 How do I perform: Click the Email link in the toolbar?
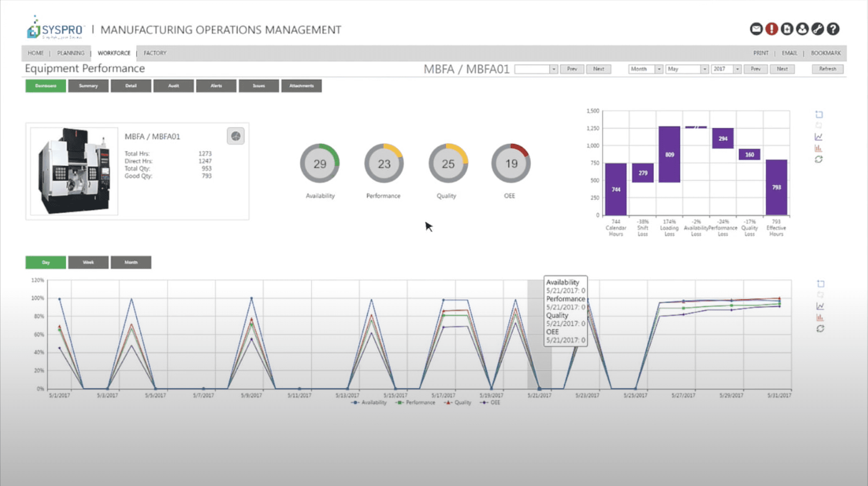(x=789, y=53)
